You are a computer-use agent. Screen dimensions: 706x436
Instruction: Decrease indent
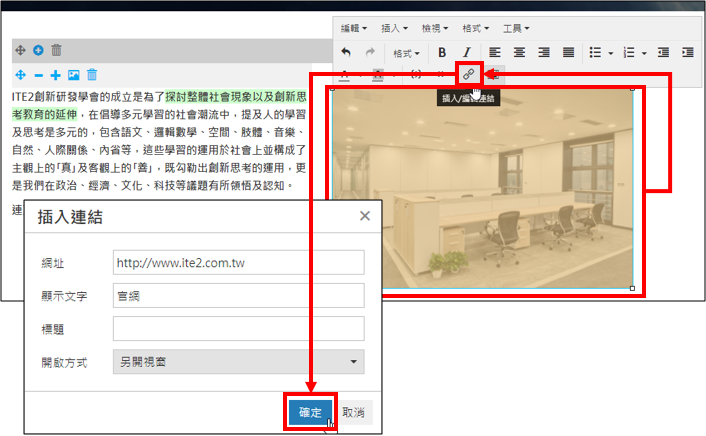pos(663,53)
